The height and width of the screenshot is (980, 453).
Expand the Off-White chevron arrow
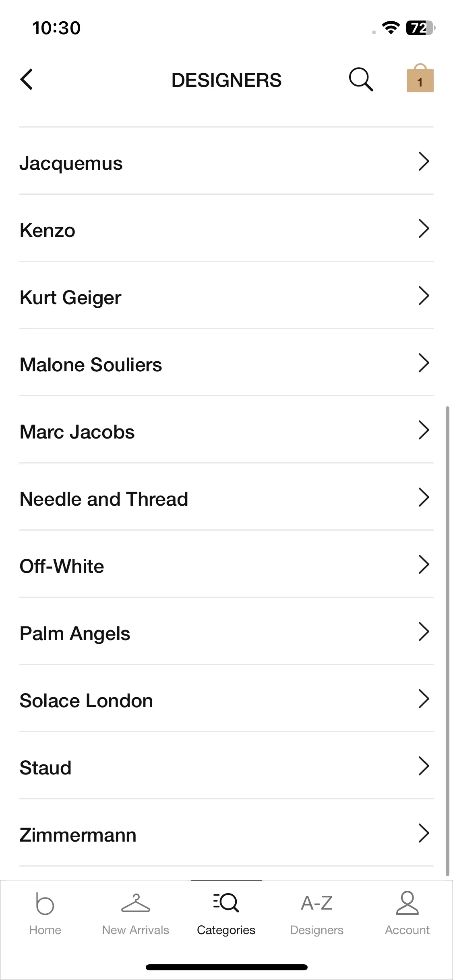click(x=424, y=564)
